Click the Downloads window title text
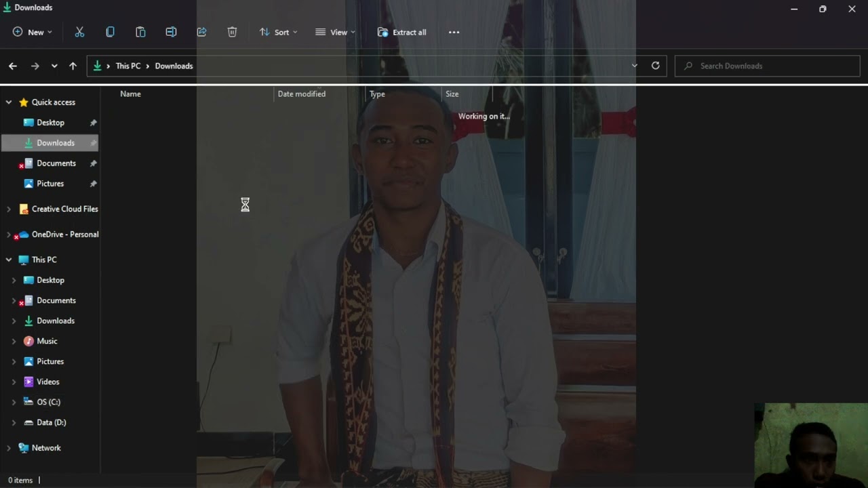Image resolution: width=868 pixels, height=488 pixels. coord(33,7)
